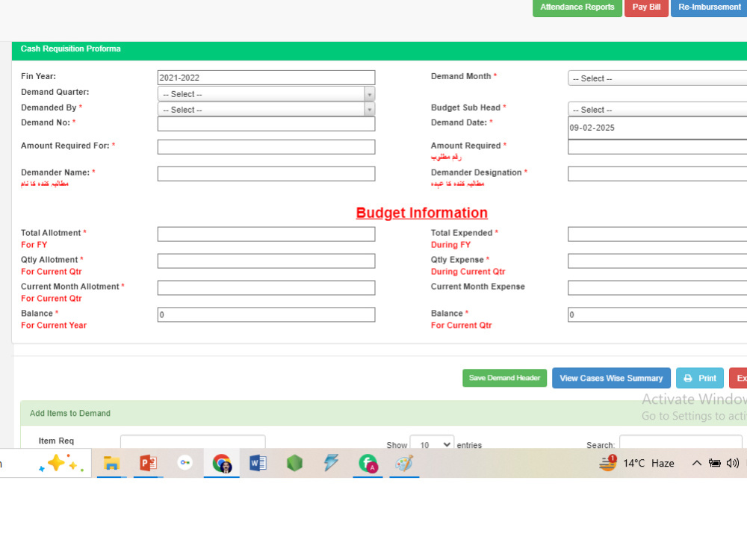Click the Demand Date field showing 09-02-2025

coord(657,128)
